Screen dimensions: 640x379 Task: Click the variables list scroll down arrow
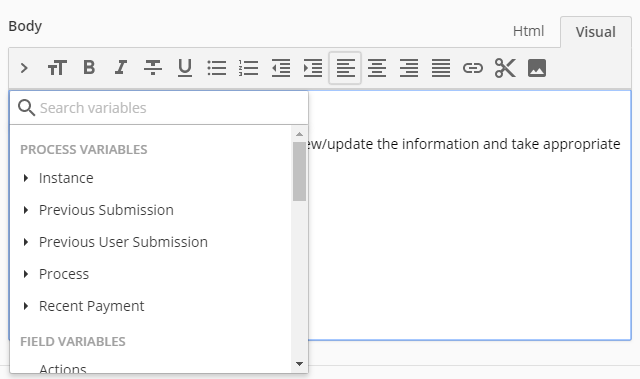299,363
